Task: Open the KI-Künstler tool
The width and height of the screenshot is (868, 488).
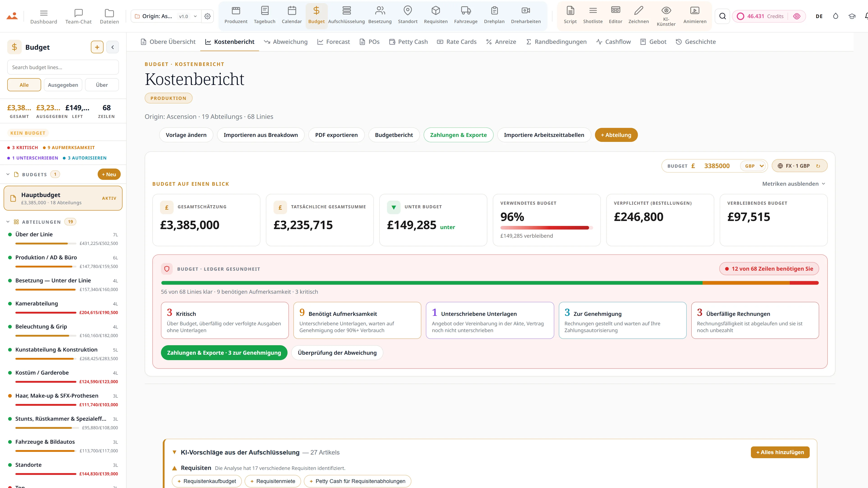Action: pyautogui.click(x=666, y=16)
